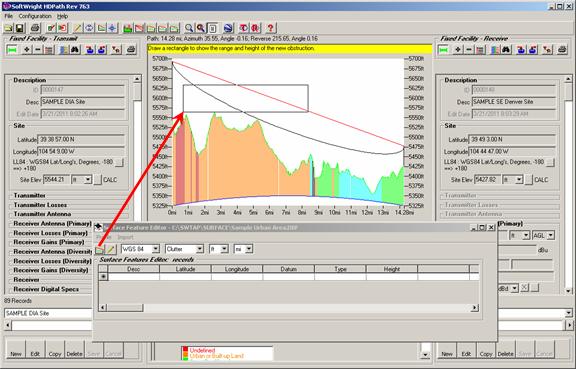Click the globe icon in the main toolbar
The height and width of the screenshot is (369, 576).
228,28
